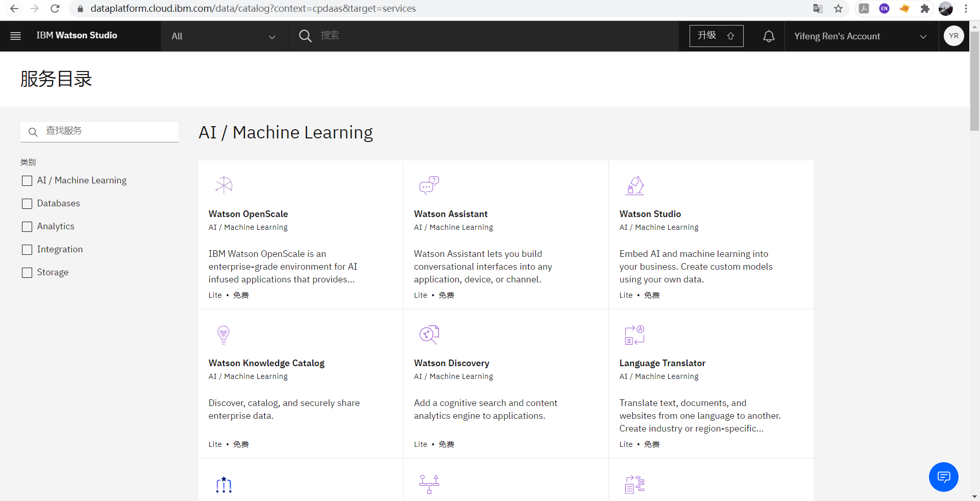Open the extensions puzzle icon
The image size is (980, 501).
click(925, 8)
